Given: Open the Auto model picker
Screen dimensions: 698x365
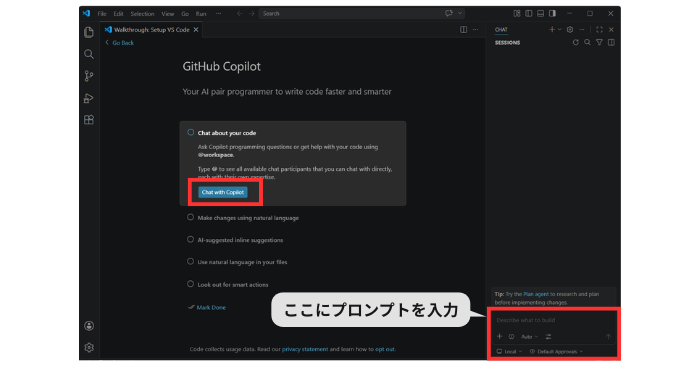Looking at the screenshot, I should 530,337.
